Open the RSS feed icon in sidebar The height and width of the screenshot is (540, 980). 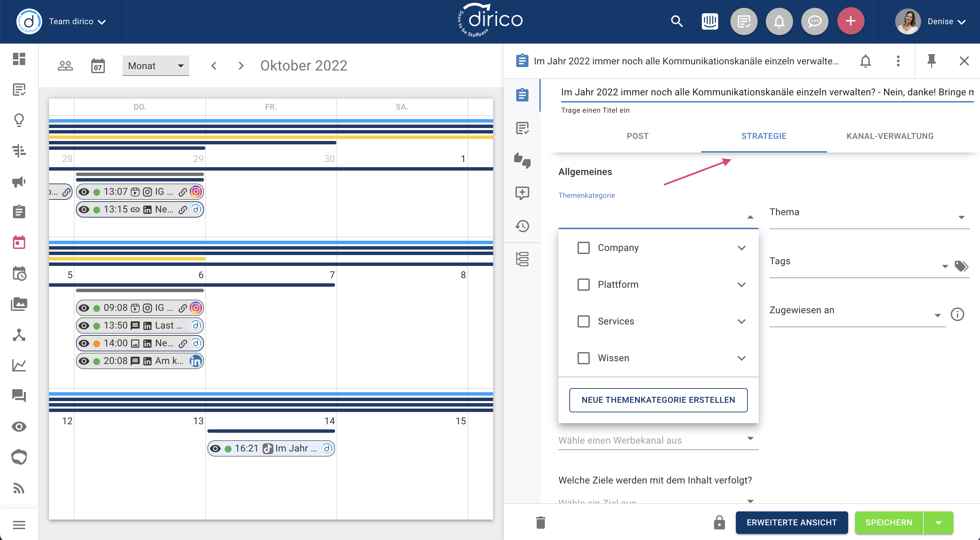pos(19,488)
